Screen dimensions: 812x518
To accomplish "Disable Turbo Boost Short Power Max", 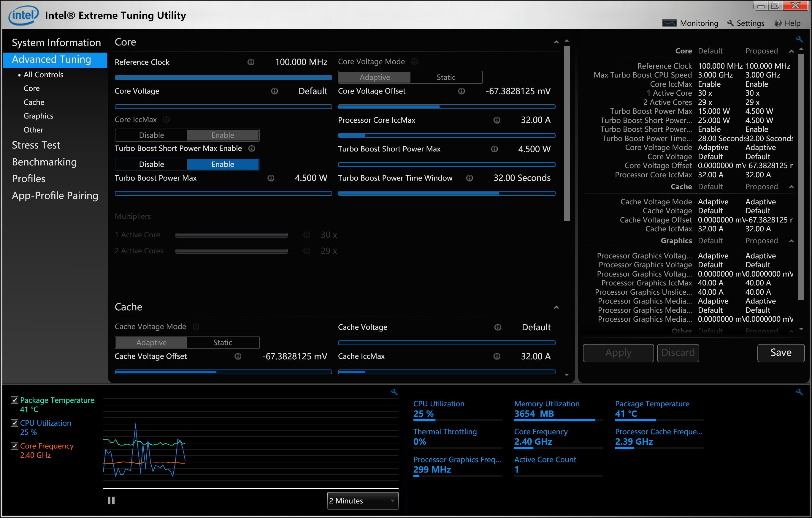I will coord(151,164).
